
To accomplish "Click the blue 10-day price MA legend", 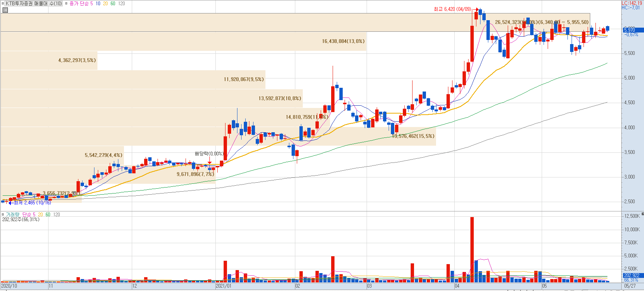I will [x=98, y=3].
